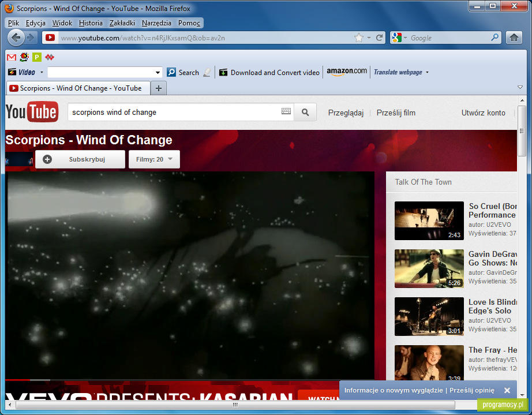This screenshot has width=532, height=415.
Task: Click the YouTube site icon in address bar
Action: tap(50, 38)
